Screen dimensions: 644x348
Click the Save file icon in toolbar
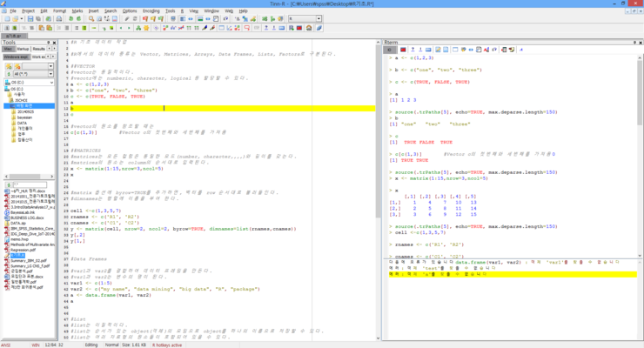pos(30,18)
